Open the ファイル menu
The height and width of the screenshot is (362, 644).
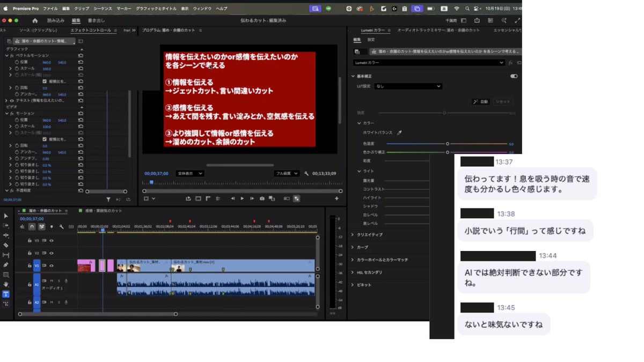50,9
